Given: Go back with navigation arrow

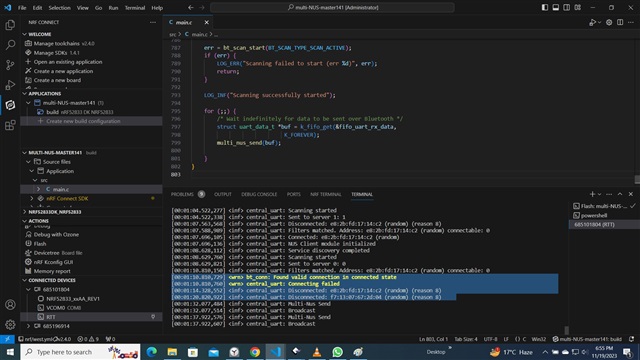Looking at the screenshot, I should [x=191, y=7].
